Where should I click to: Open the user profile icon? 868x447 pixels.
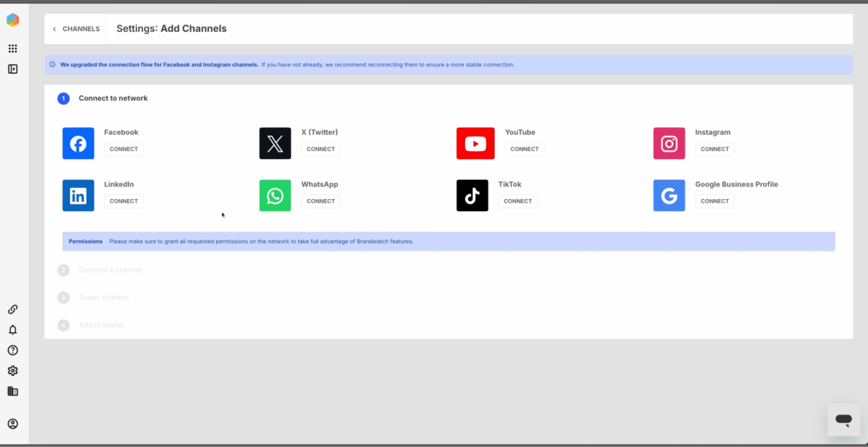coord(13,424)
